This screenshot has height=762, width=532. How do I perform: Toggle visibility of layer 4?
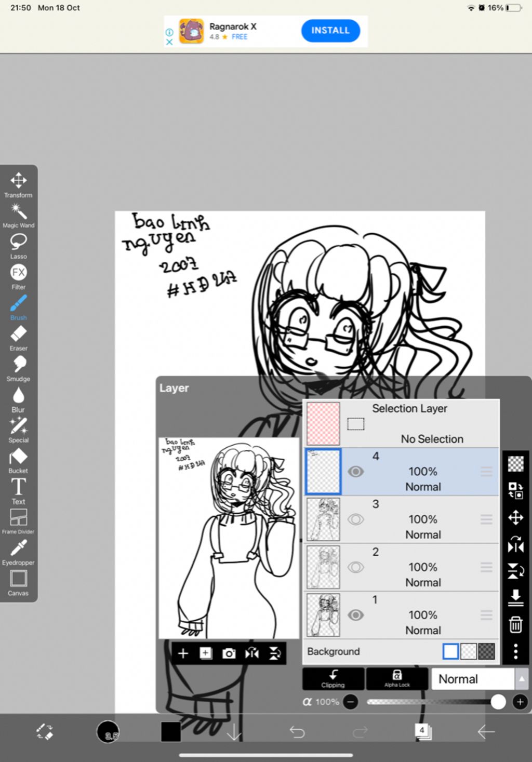[x=356, y=472]
